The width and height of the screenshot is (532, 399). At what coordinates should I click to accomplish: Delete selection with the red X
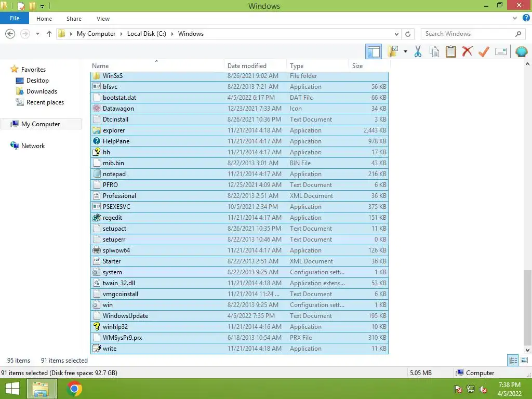[x=467, y=51]
